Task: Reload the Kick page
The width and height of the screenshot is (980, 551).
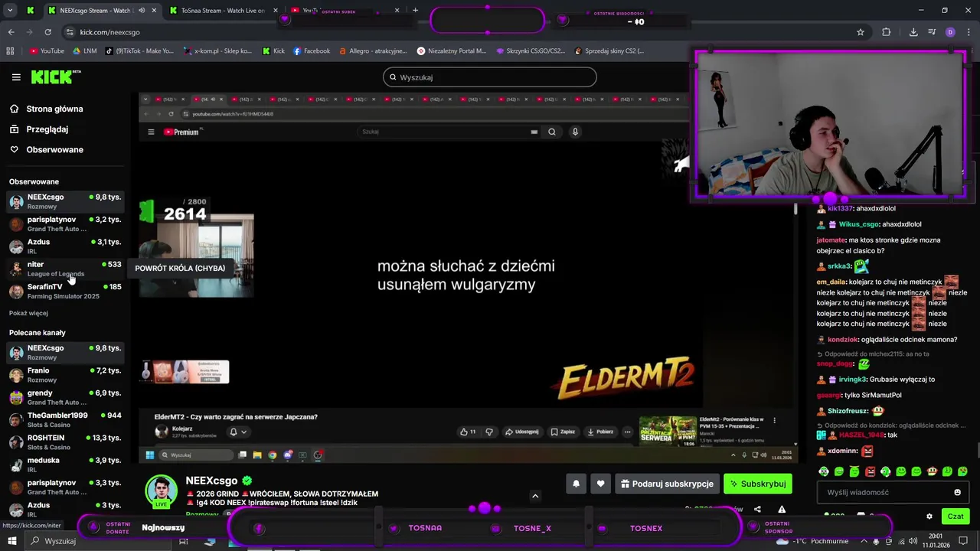Action: [x=47, y=32]
